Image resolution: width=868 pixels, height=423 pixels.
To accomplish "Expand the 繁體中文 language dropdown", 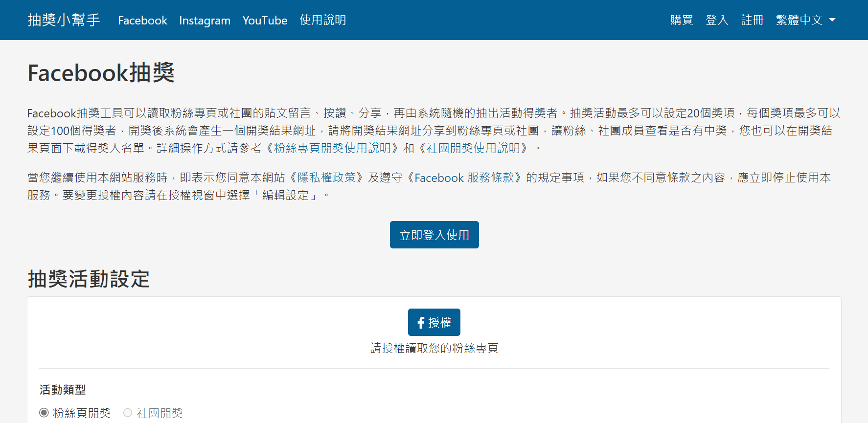I will click(805, 20).
